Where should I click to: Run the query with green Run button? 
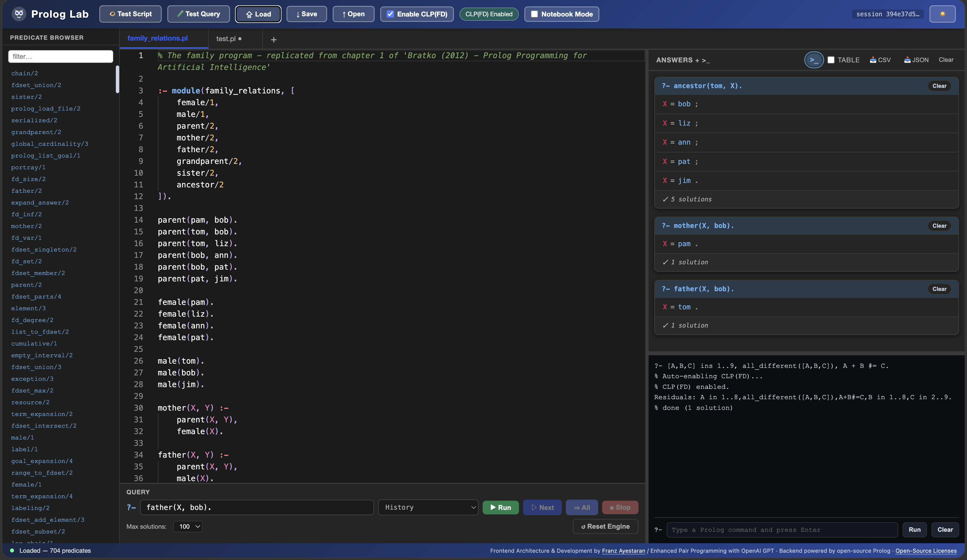[x=500, y=507]
